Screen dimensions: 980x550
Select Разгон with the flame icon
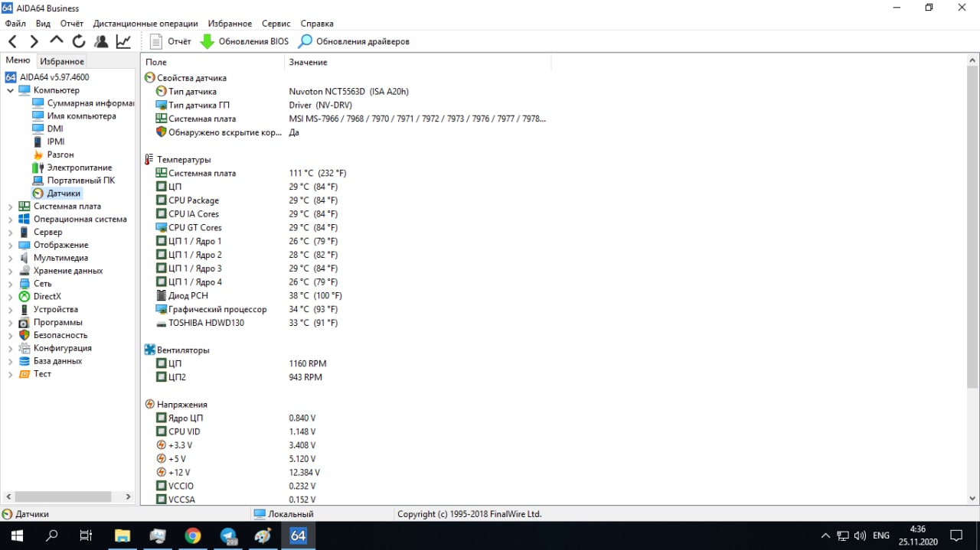(x=53, y=155)
